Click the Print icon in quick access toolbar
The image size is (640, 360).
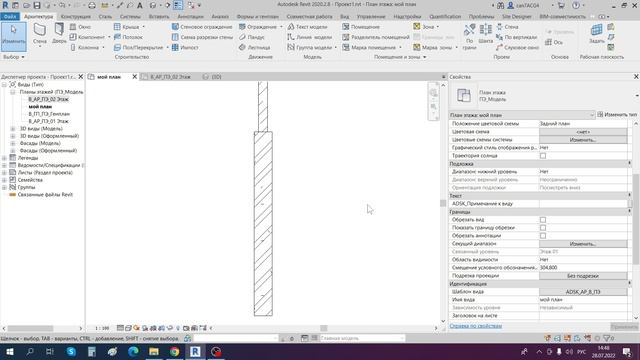pos(92,5)
